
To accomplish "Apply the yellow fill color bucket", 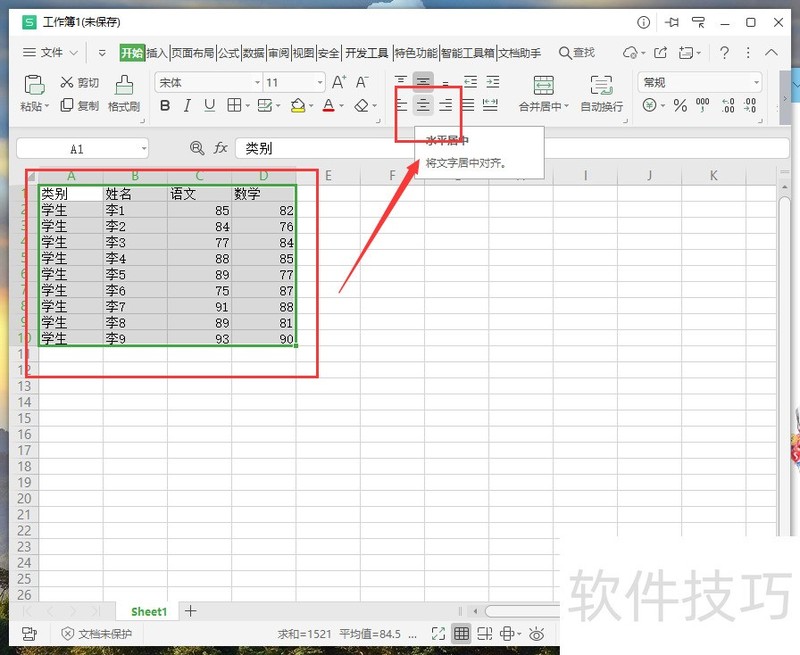I will coord(298,106).
